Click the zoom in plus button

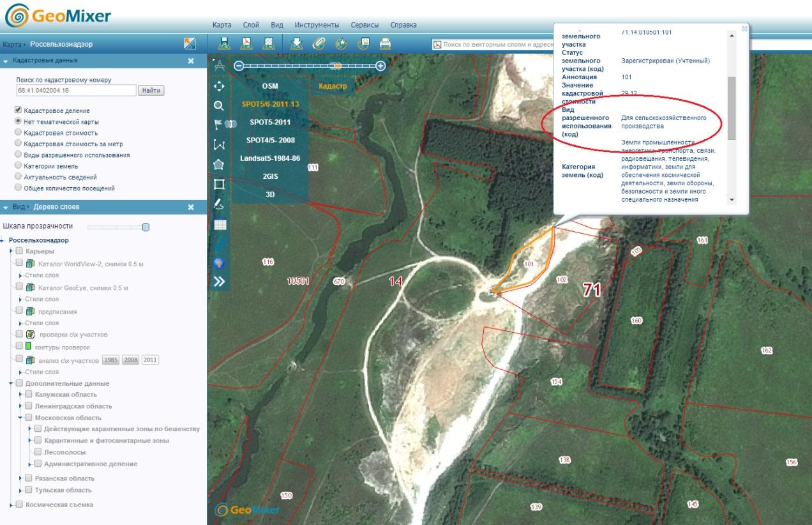380,66
